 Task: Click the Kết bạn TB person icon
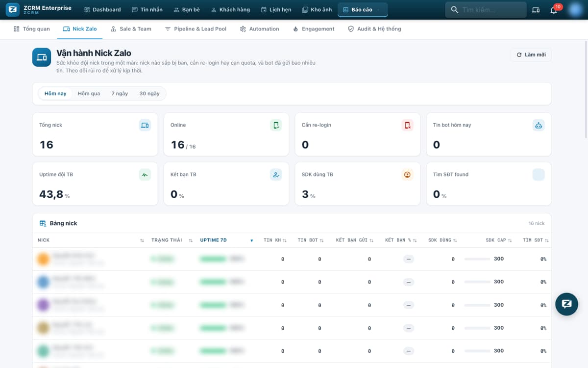click(276, 174)
